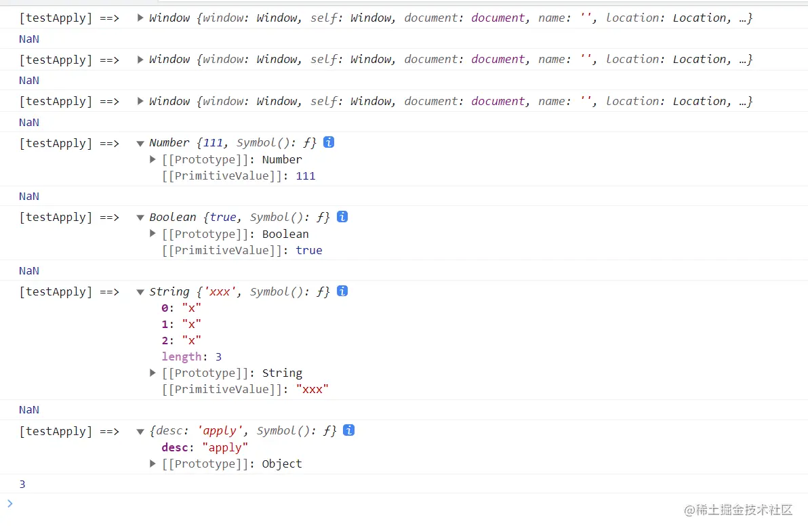The height and width of the screenshot is (532, 808).
Task: Click the NaN output below the String object
Action: (29, 410)
